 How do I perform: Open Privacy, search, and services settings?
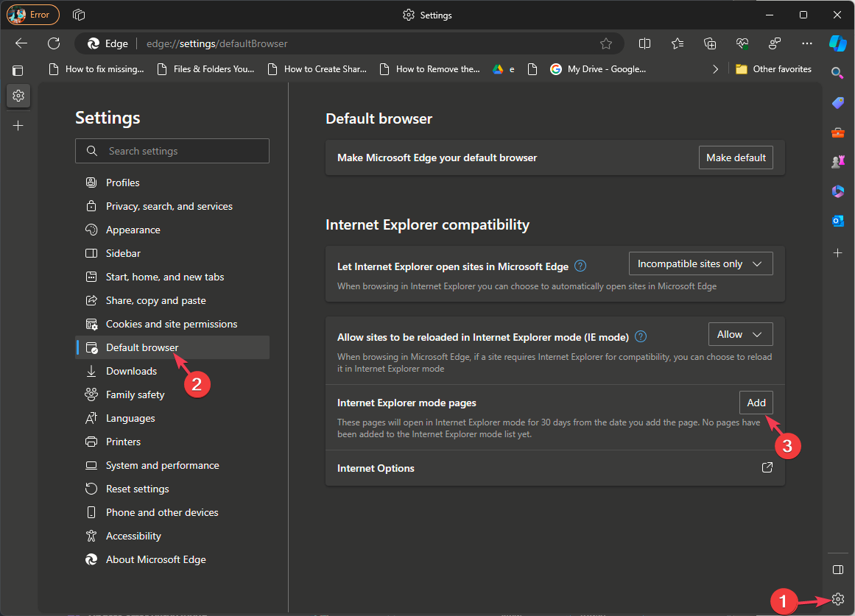click(x=169, y=206)
